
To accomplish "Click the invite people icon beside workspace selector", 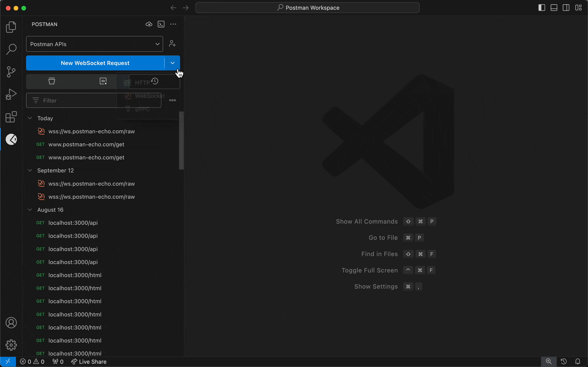I will (x=172, y=44).
